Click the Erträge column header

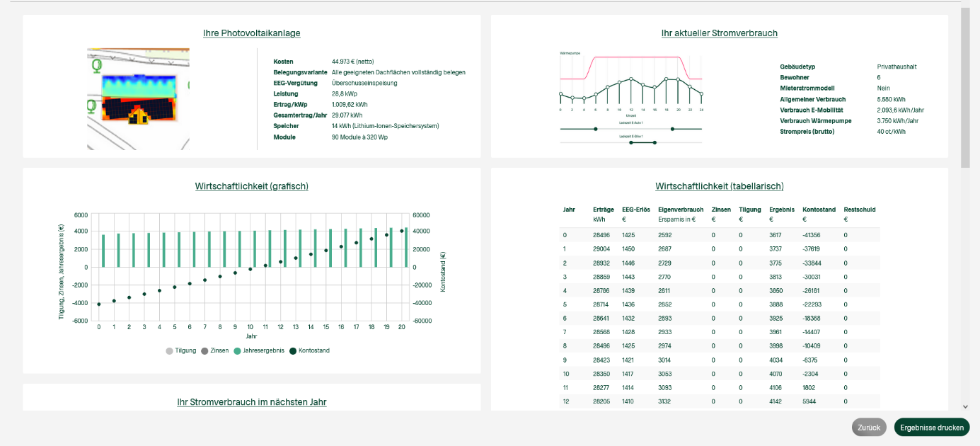point(604,210)
